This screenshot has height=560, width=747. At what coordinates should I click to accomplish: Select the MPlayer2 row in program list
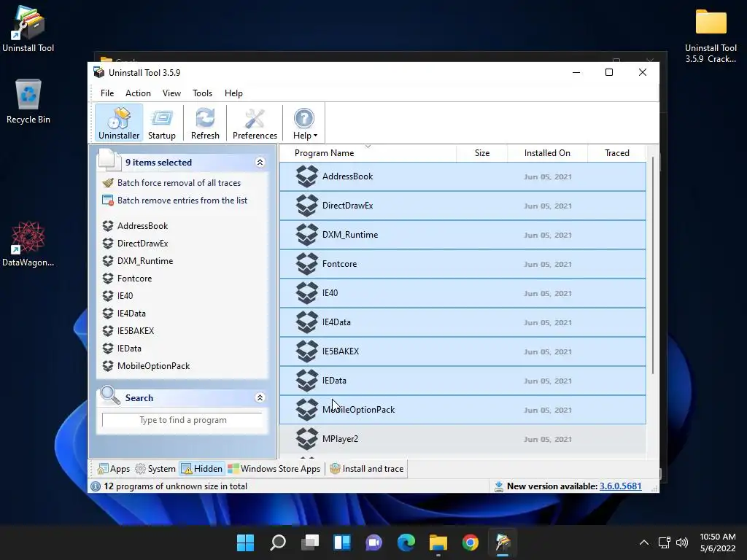(x=462, y=439)
